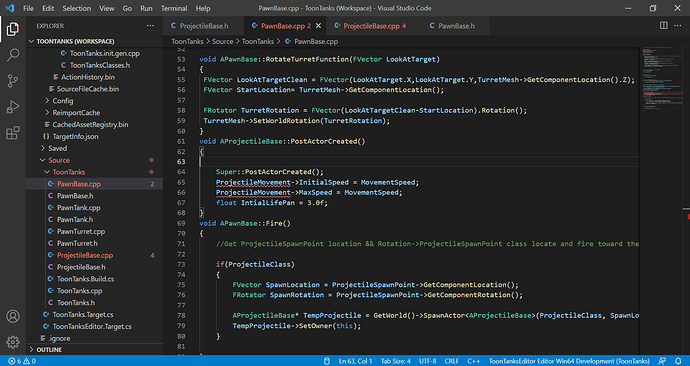The height and width of the screenshot is (366, 690).
Task: Open the File menu
Action: coord(28,8)
